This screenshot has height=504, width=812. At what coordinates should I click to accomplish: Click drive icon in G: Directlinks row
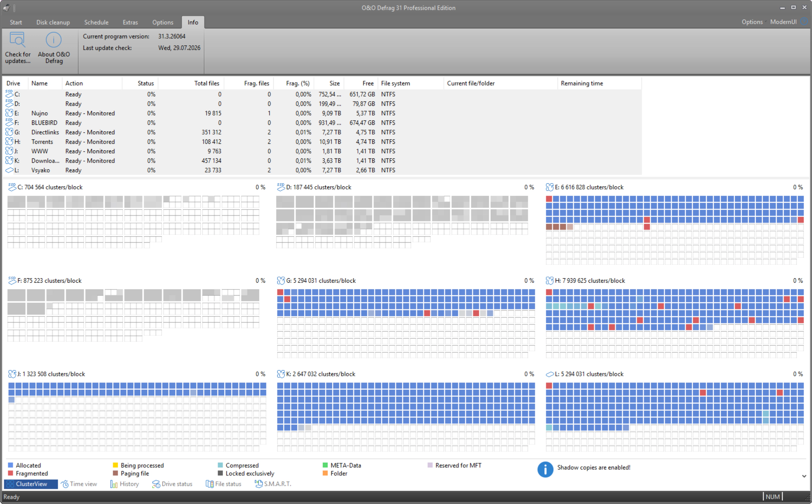pos(9,132)
